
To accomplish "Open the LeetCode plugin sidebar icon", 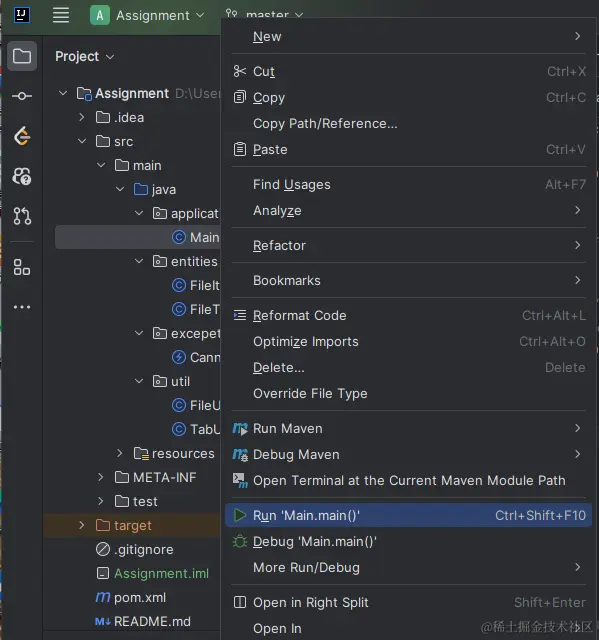I will [22, 136].
